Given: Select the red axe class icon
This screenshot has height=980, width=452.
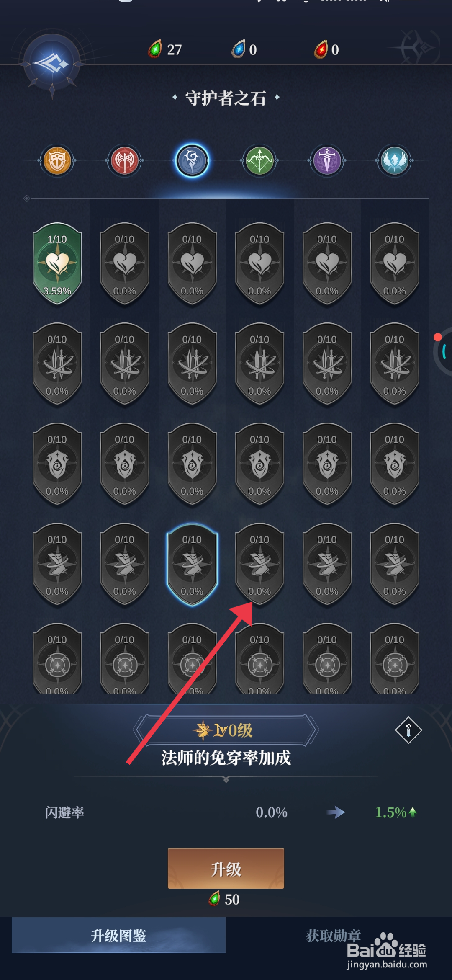Looking at the screenshot, I should tap(125, 160).
